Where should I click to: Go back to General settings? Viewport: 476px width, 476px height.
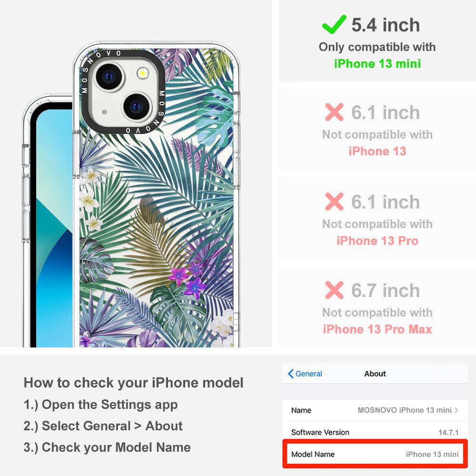[x=305, y=374]
